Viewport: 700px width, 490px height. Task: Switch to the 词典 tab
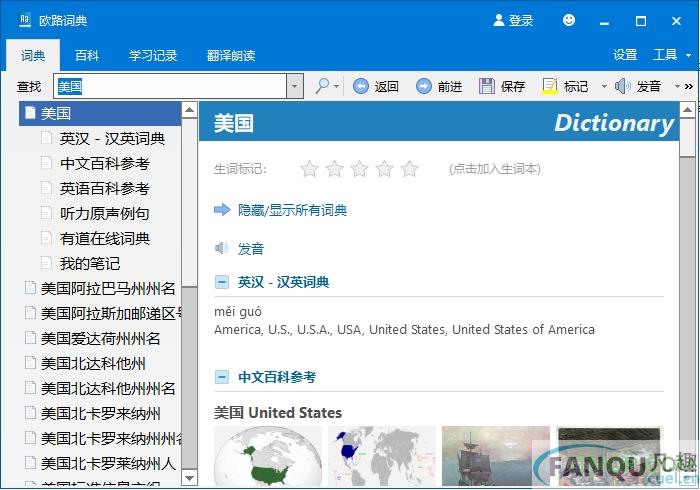tap(33, 55)
